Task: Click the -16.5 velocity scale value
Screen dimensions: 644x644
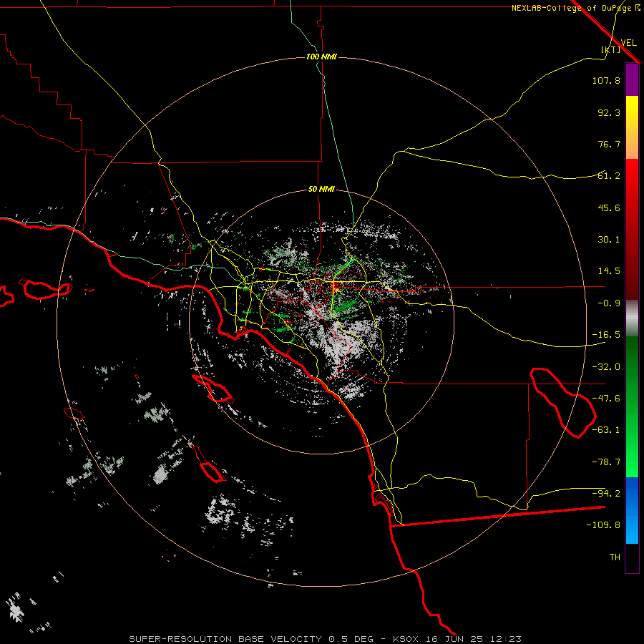Action: (606, 335)
